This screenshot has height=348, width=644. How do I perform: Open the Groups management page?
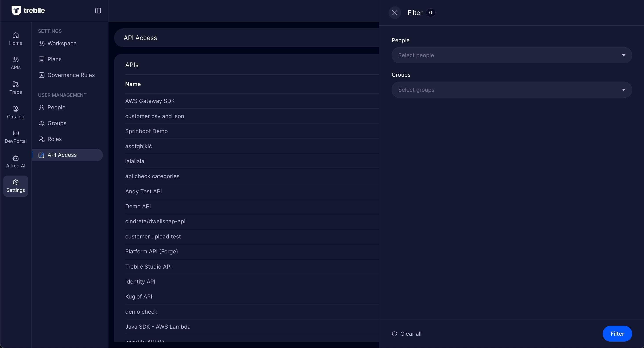click(57, 123)
